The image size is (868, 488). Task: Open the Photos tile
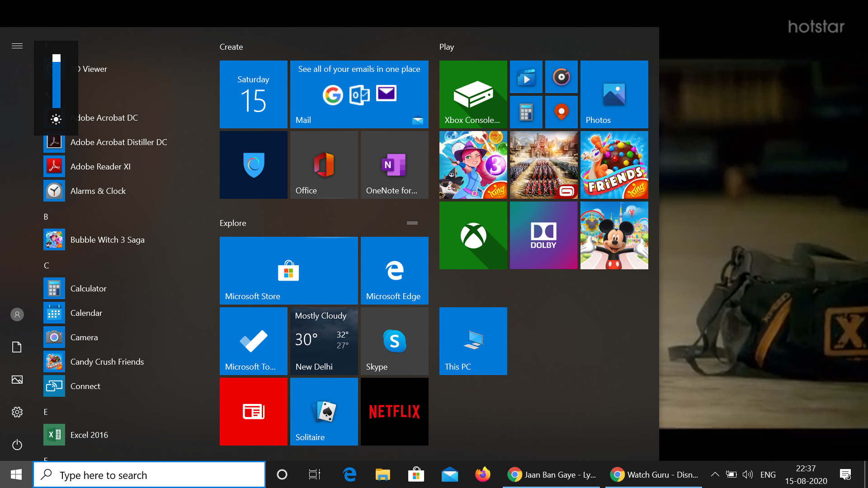click(x=614, y=94)
